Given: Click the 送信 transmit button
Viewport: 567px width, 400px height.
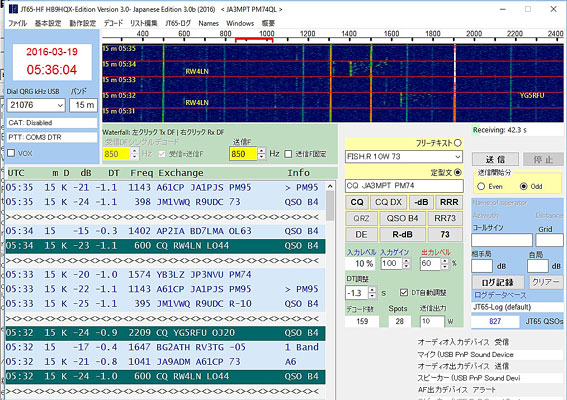Looking at the screenshot, I should tap(495, 159).
